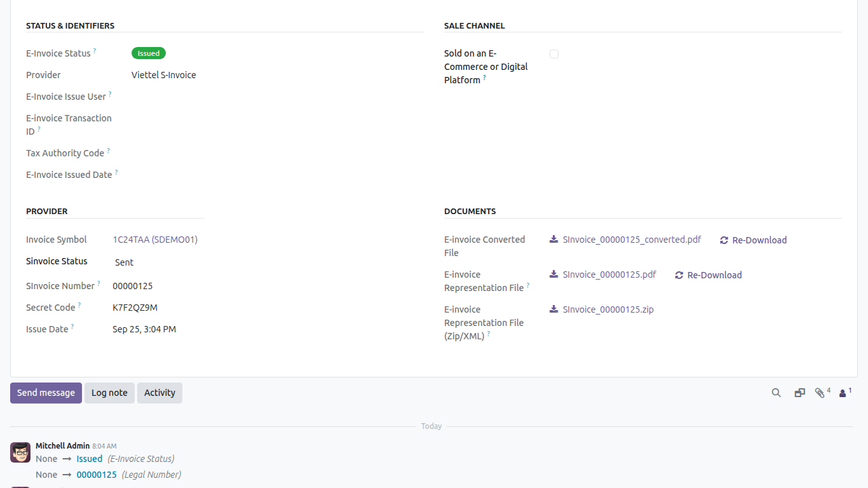Show followers via the person icon

tap(843, 393)
